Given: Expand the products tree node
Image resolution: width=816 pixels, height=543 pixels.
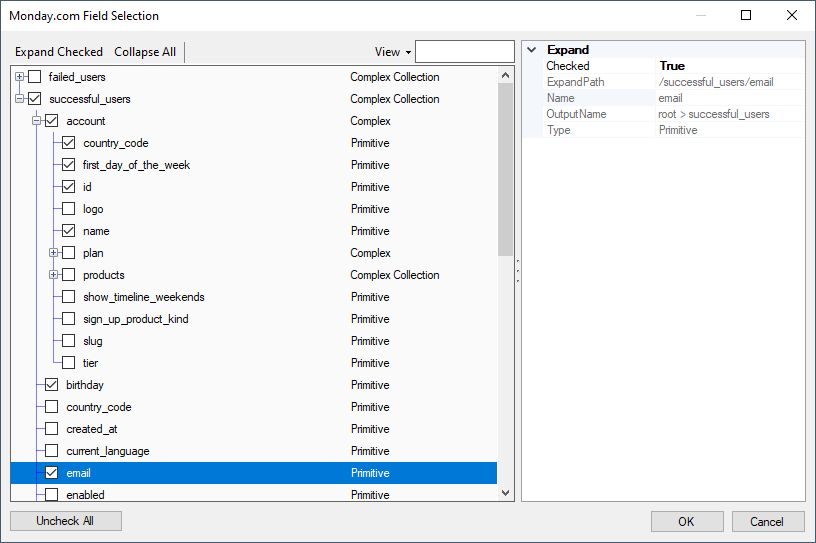Looking at the screenshot, I should (53, 275).
